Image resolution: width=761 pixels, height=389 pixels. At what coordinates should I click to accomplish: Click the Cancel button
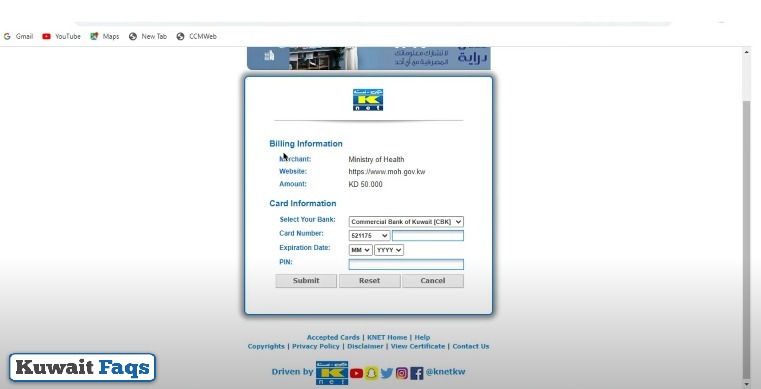click(433, 281)
